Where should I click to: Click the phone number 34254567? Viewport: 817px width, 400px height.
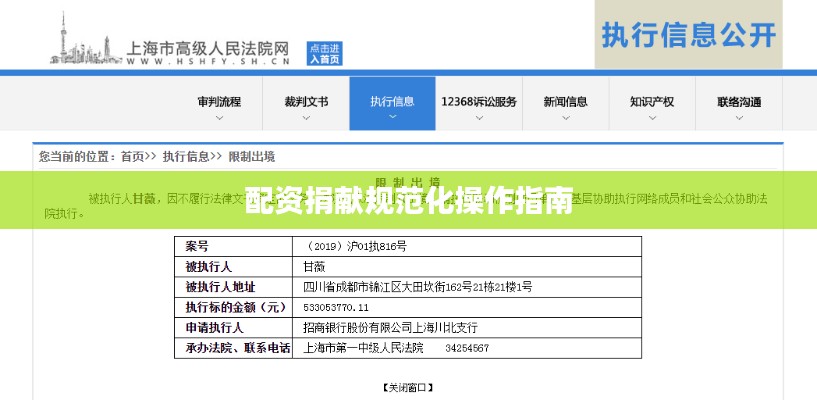click(x=467, y=348)
